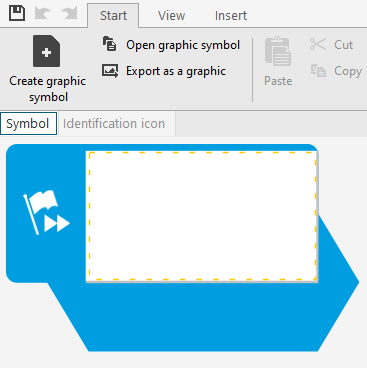The image size is (367, 368).
Task: Click the Open graphic symbol icon
Action: (110, 44)
